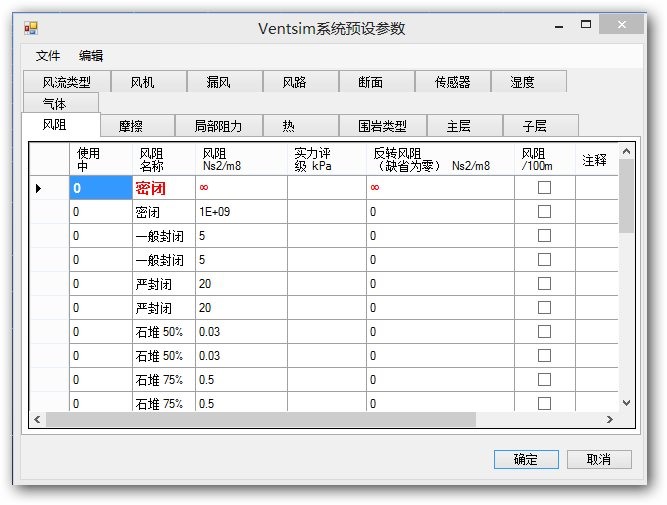Open the 主层 tab
Image resolution: width=667 pixels, height=505 pixels.
pyautogui.click(x=465, y=126)
